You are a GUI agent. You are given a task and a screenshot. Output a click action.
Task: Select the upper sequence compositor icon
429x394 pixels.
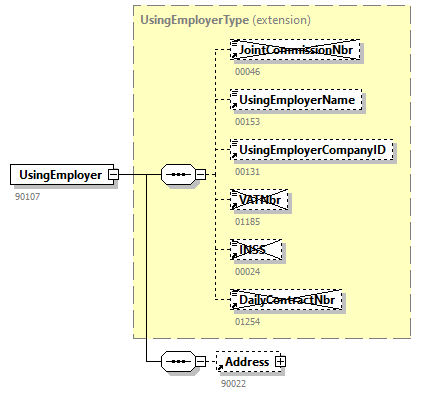point(178,174)
